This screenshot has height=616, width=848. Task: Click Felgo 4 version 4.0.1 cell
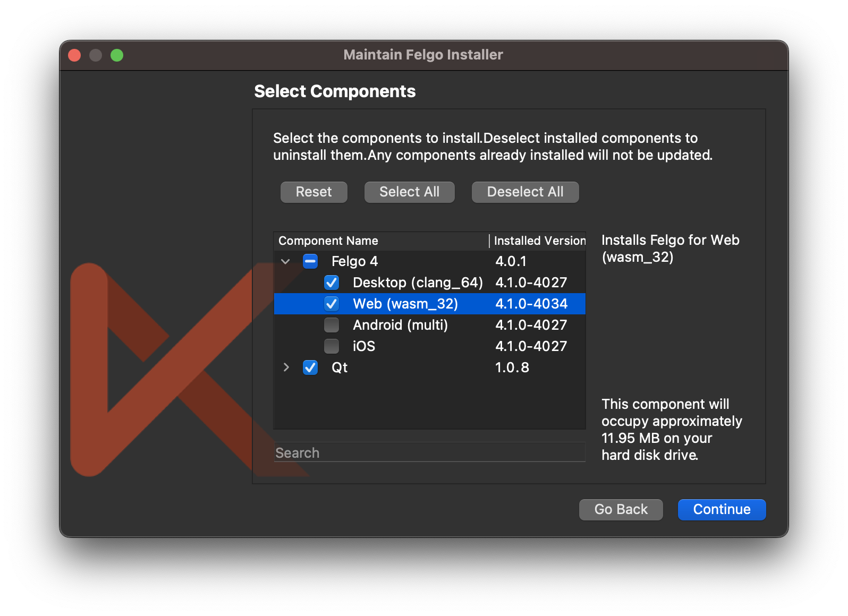click(511, 261)
